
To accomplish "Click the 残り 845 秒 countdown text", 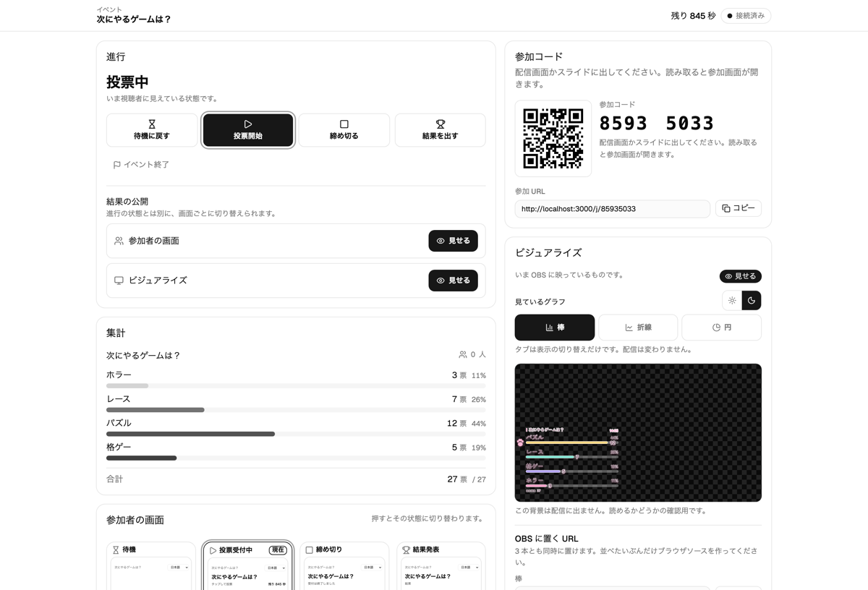I will tap(693, 16).
